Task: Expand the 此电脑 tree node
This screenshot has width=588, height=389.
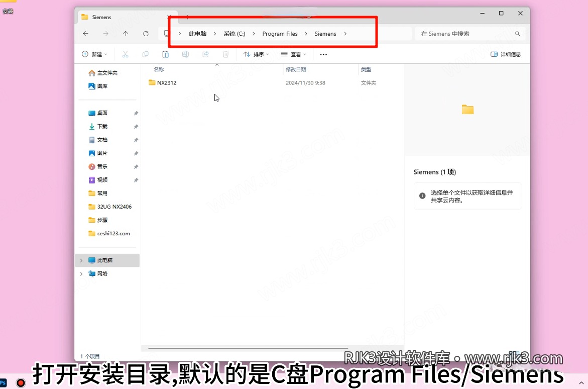Action: pos(81,260)
